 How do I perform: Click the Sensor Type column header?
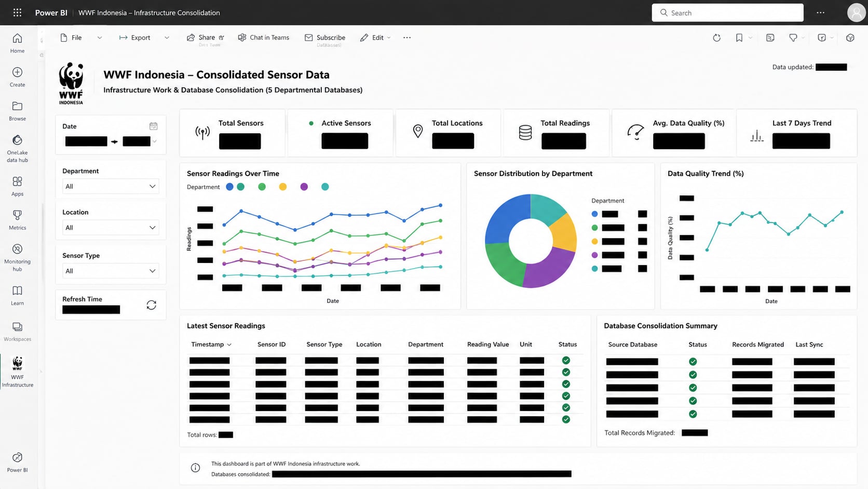coord(324,345)
